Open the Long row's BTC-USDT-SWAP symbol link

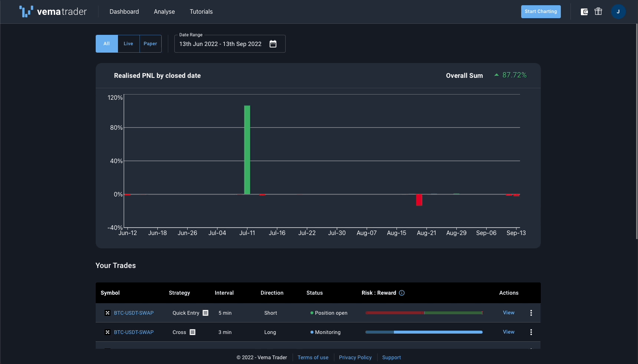click(134, 332)
